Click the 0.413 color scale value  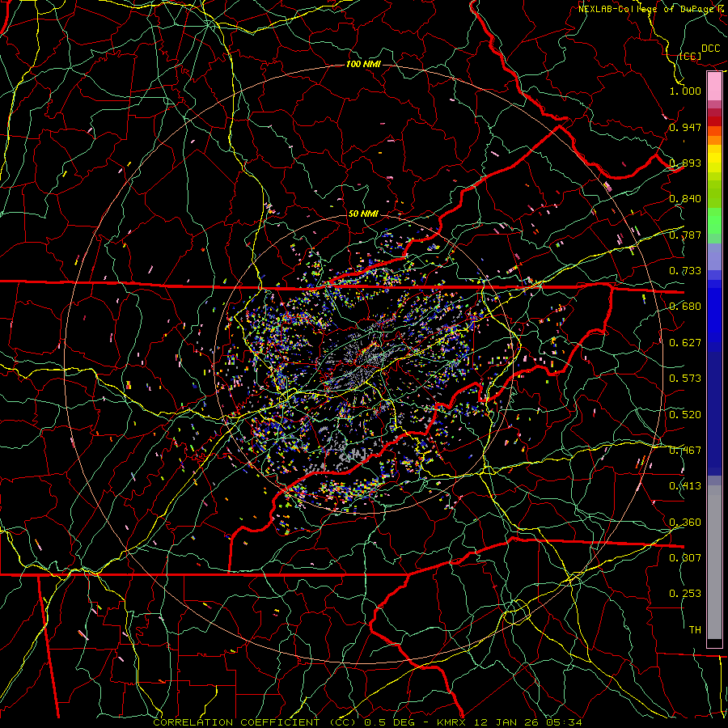(x=685, y=486)
